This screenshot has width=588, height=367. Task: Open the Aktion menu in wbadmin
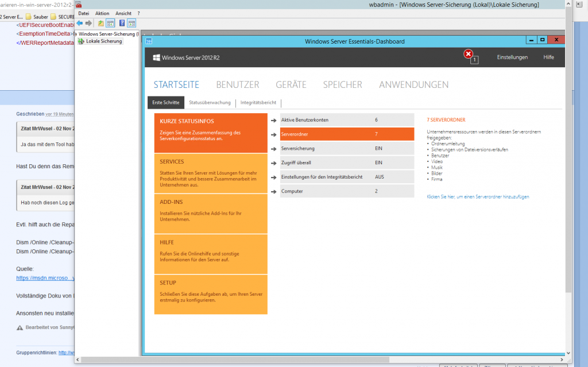[102, 14]
